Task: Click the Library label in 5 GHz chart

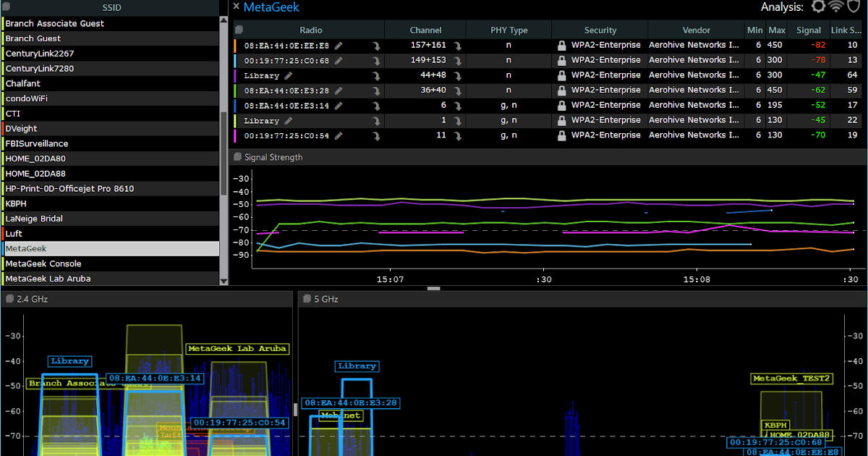Action: tap(357, 366)
